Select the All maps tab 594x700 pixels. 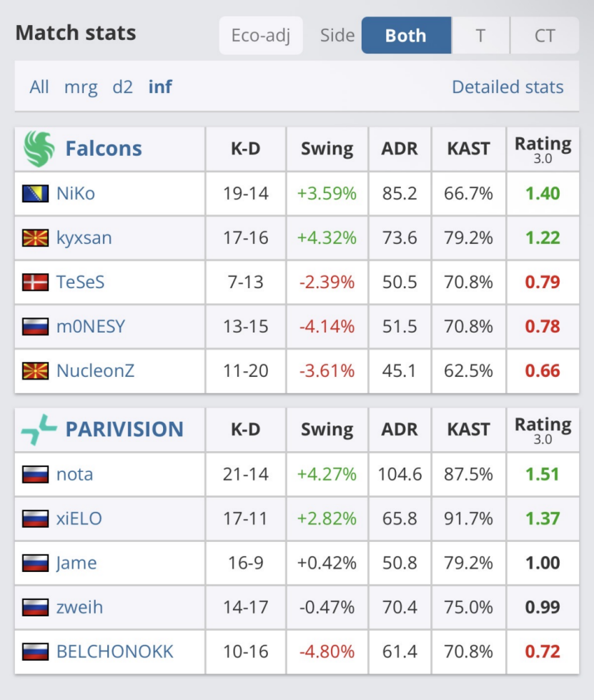point(39,87)
